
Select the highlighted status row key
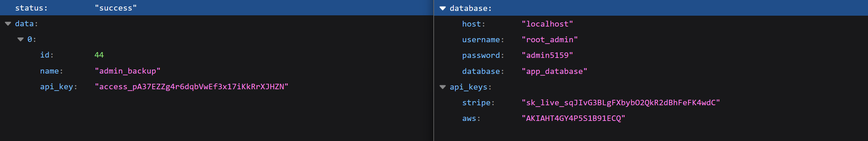[31, 8]
